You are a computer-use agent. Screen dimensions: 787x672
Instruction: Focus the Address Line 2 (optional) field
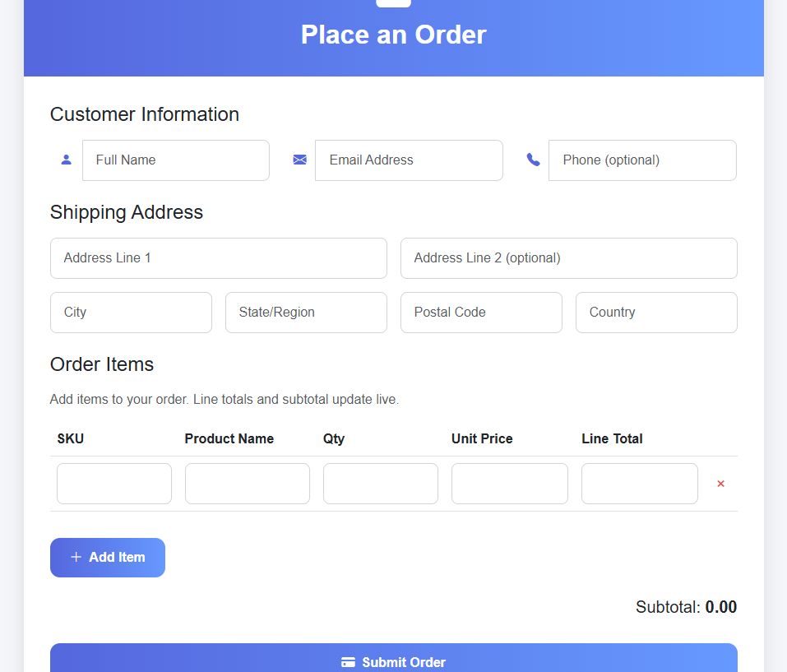click(568, 258)
